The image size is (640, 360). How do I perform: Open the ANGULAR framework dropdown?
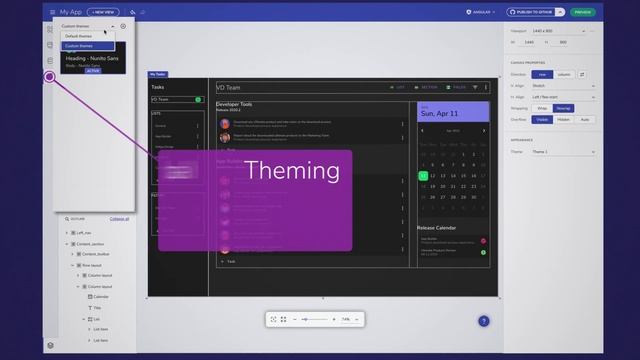coord(481,12)
